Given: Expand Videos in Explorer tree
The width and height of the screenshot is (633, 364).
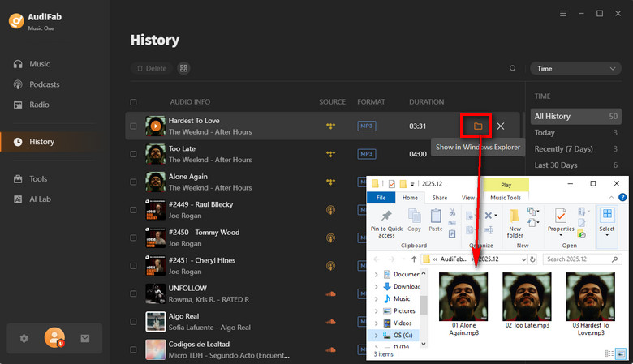Looking at the screenshot, I should click(377, 323).
